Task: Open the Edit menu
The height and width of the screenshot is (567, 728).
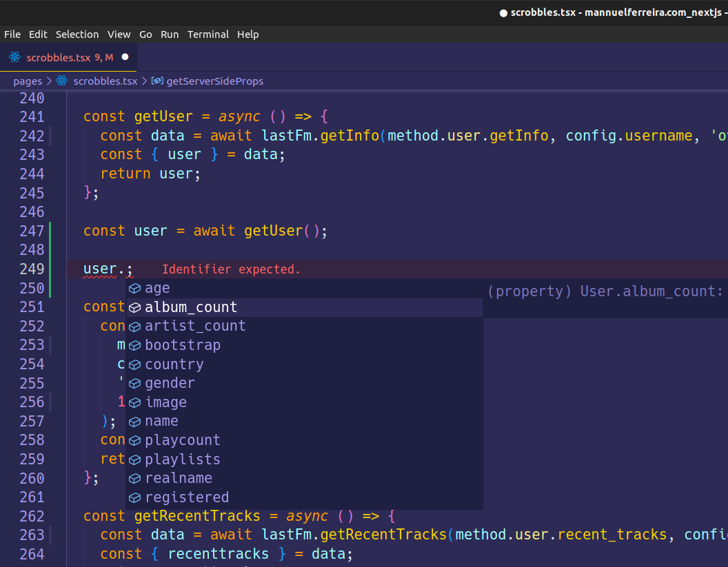Action: pos(38,34)
